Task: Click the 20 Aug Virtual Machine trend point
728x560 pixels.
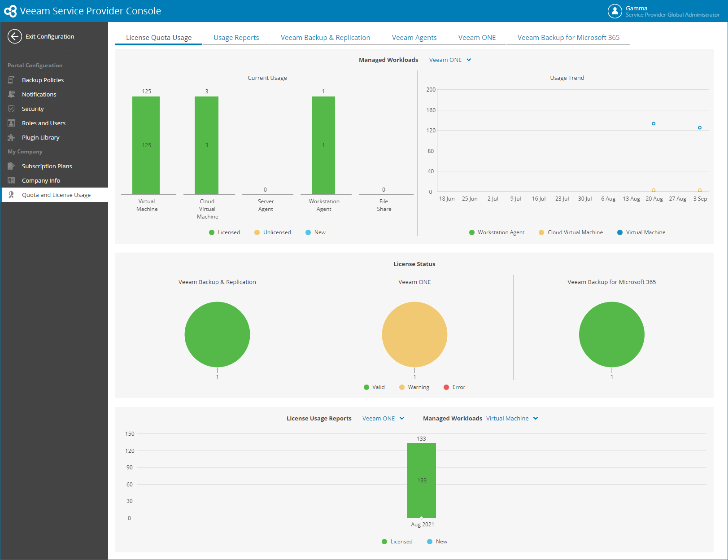Action: coord(654,123)
